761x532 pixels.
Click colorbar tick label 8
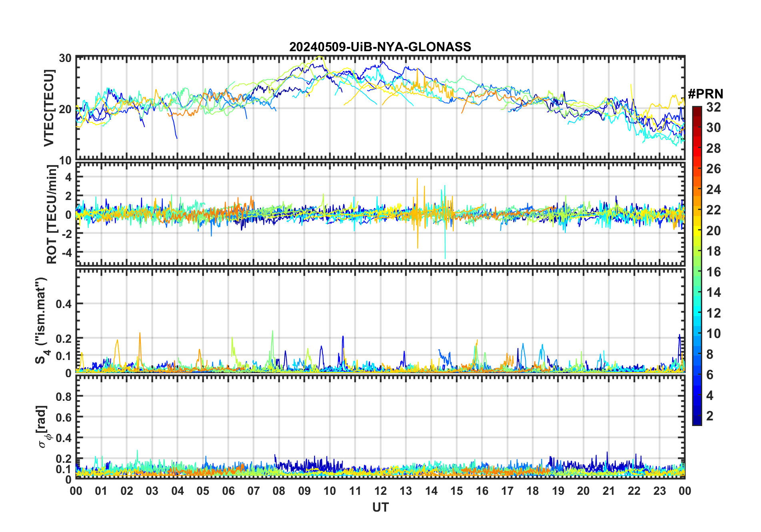point(710,354)
